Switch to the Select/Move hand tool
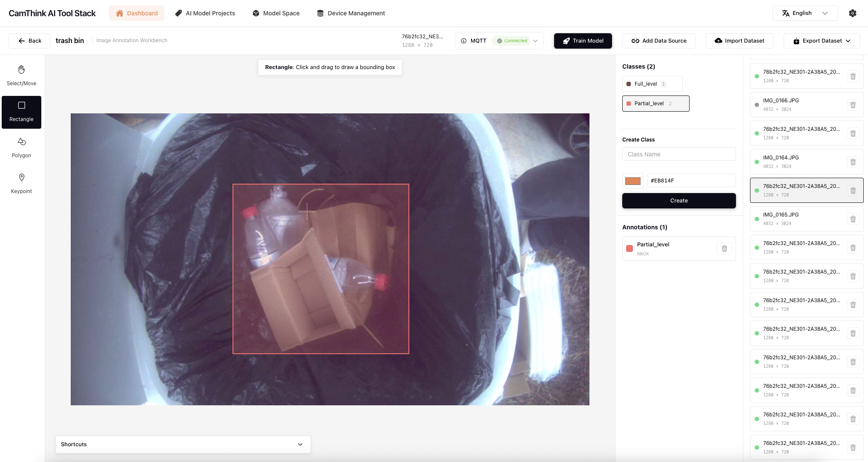The height and width of the screenshot is (462, 868). coord(21,75)
